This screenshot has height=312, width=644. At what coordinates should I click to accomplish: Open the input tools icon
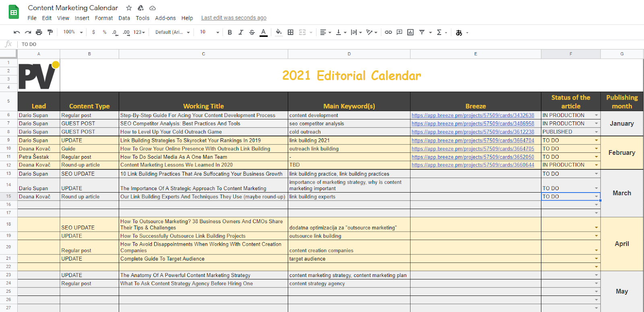(459, 33)
